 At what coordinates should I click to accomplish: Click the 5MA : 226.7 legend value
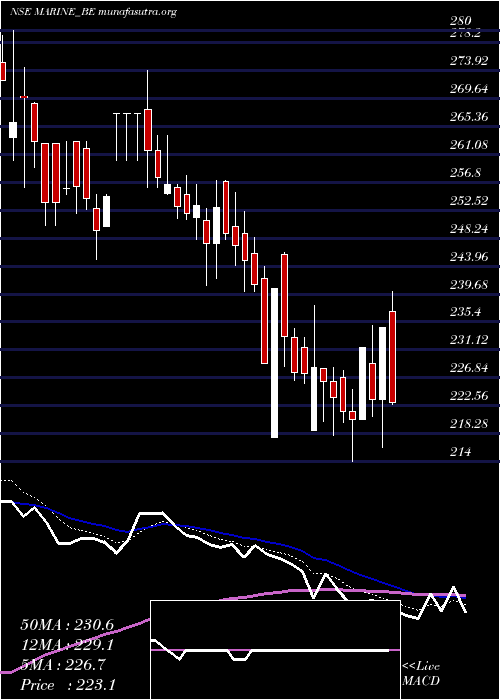(63, 665)
